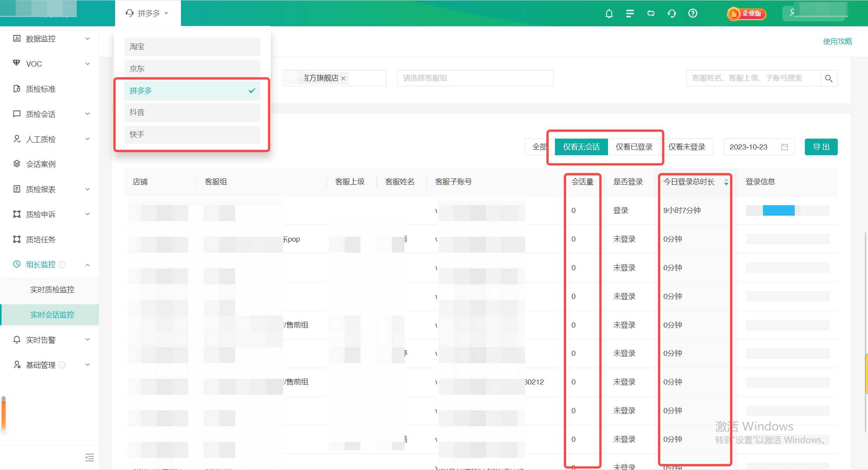Click the 导出 export button

pyautogui.click(x=821, y=147)
